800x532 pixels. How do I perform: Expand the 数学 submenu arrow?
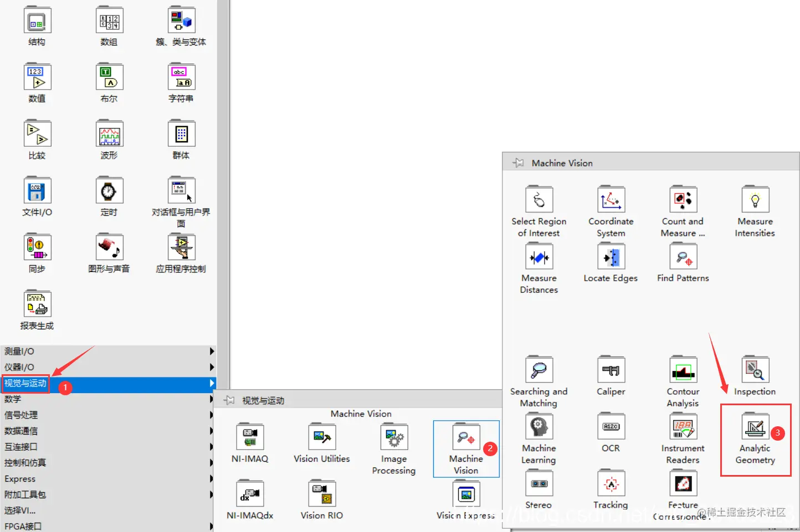[212, 399]
